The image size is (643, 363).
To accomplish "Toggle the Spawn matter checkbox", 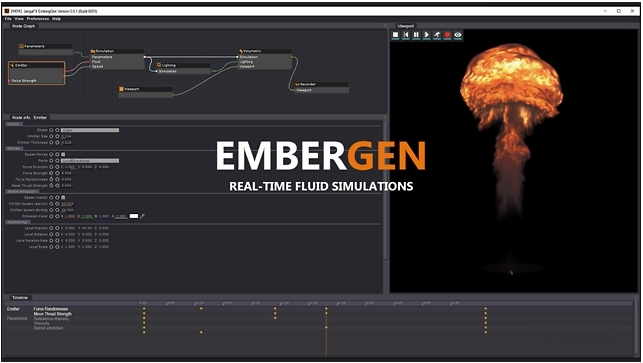I will [63, 198].
